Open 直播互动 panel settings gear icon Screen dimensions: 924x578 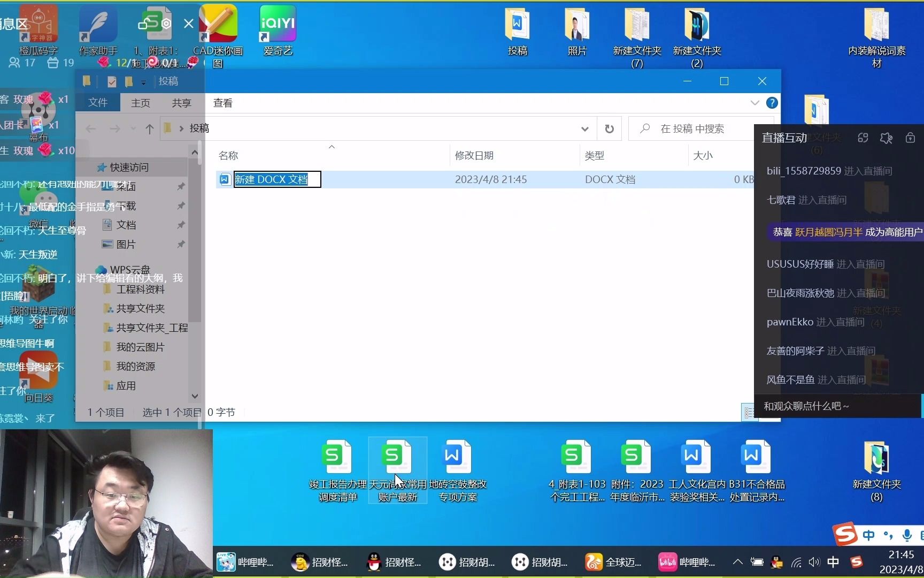[886, 138]
